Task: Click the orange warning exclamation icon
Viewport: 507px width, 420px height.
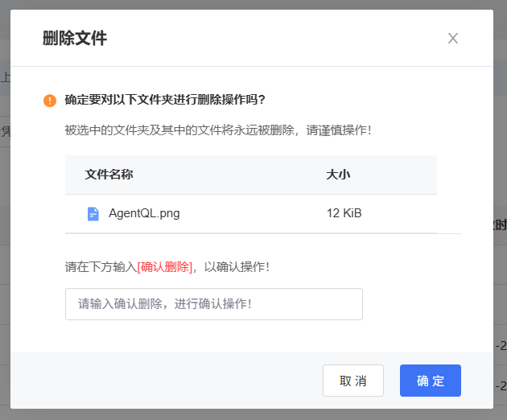Action: click(50, 101)
